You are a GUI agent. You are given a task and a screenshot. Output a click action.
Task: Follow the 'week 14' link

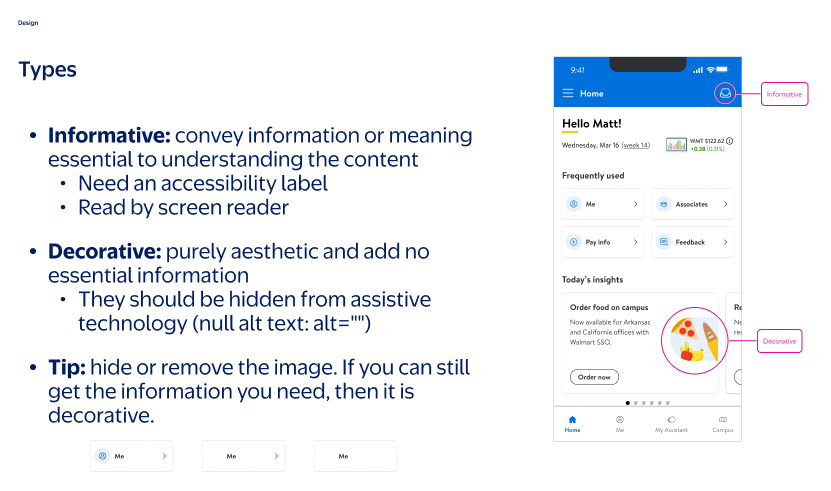coord(635,145)
